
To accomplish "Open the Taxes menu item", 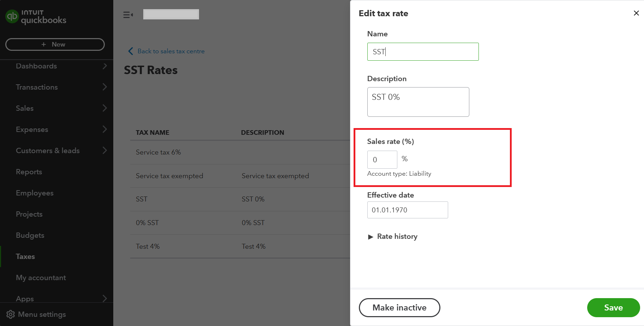I will [25, 256].
